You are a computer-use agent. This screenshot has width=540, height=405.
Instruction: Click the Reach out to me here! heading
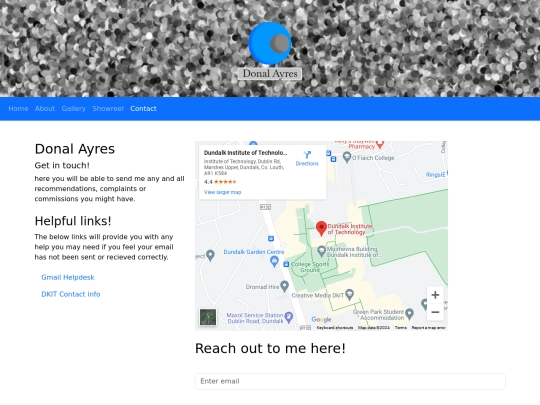(270, 348)
